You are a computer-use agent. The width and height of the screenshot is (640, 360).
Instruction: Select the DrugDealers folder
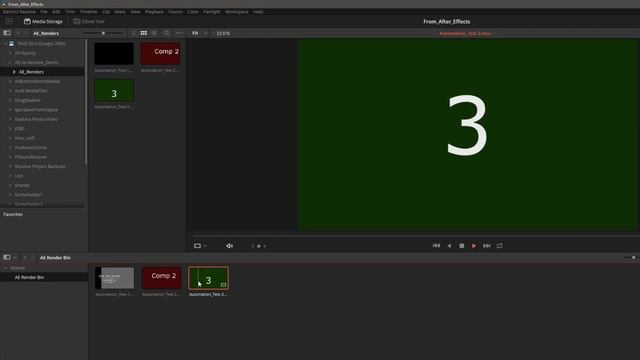(27, 100)
